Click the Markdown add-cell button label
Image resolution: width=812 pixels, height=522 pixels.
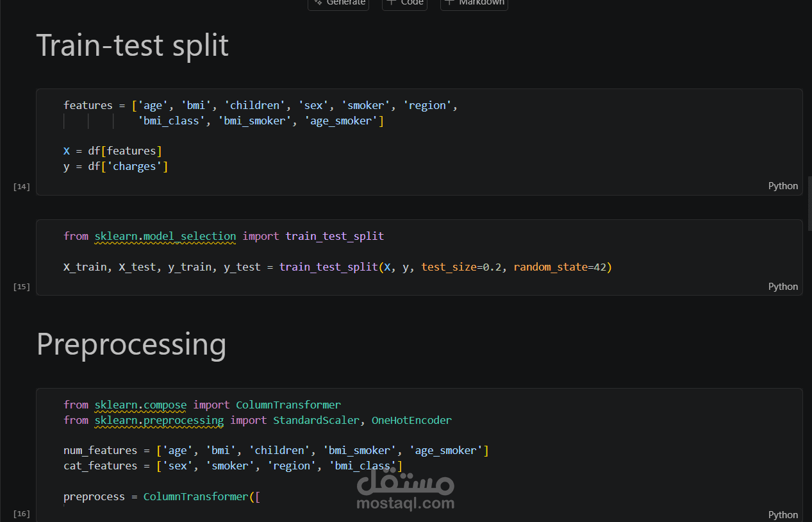pos(481,3)
